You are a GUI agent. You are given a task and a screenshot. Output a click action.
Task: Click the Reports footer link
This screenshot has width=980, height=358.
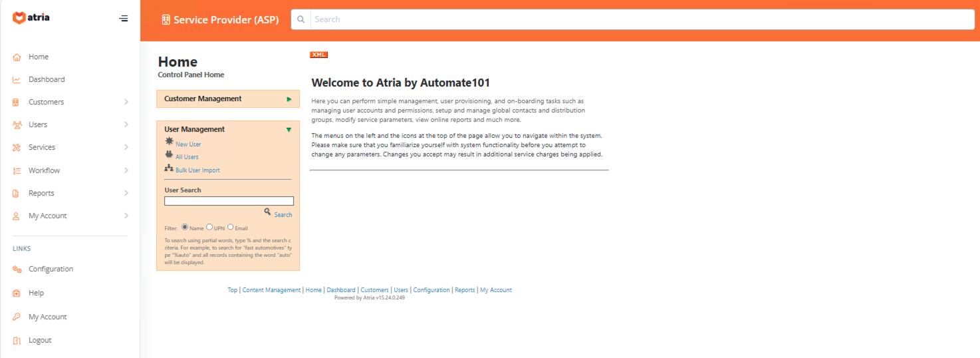[x=465, y=290]
